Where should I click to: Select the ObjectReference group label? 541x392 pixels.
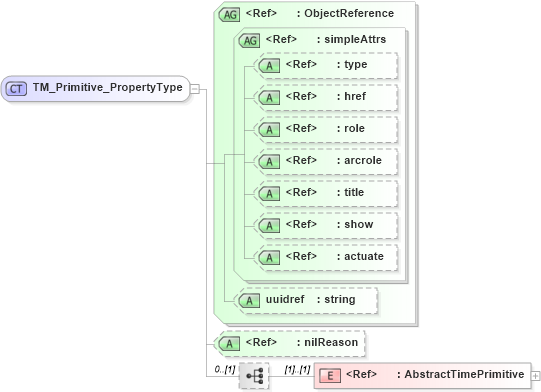[x=349, y=13]
